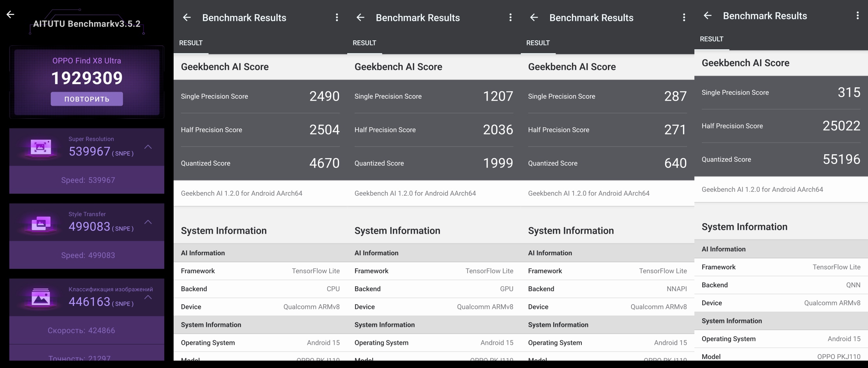This screenshot has width=868, height=368.
Task: Click AITUTU Benchmarkv3.5.2 title
Action: point(87,24)
